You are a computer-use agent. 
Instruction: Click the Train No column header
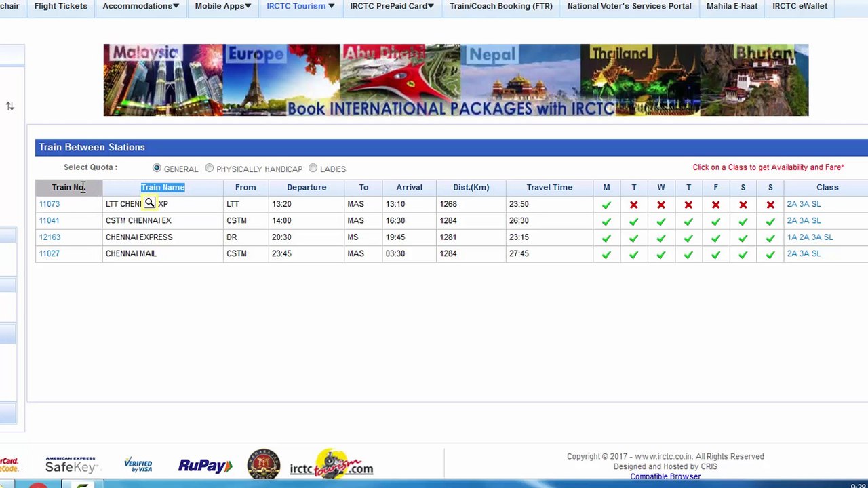(x=68, y=188)
